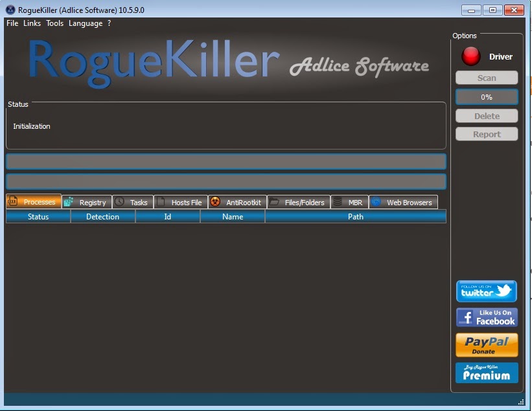Open the Web Browsers tab
The height and width of the screenshot is (411, 532).
point(404,203)
